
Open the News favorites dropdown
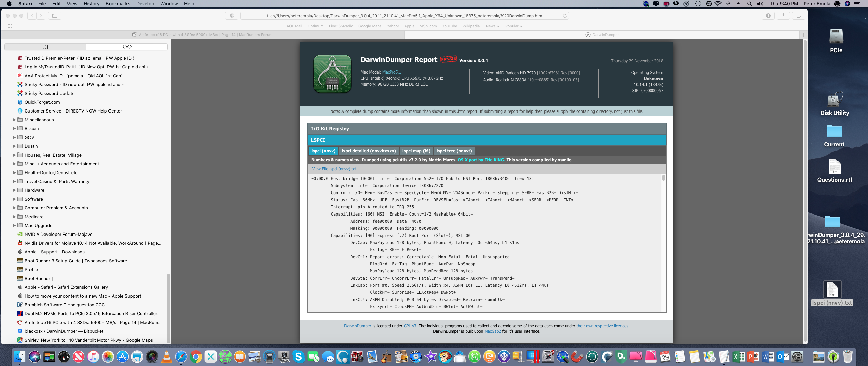coord(492,26)
